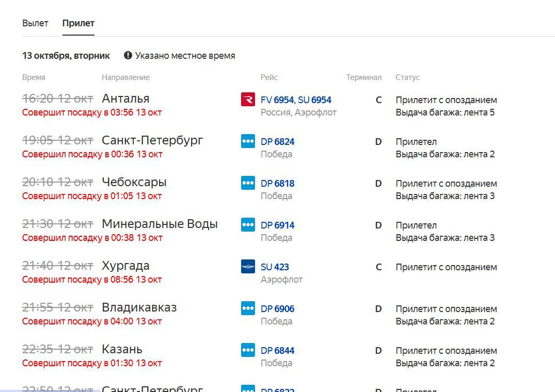555x392 pixels.
Task: Click destination Минеральные Воды
Action: click(160, 224)
